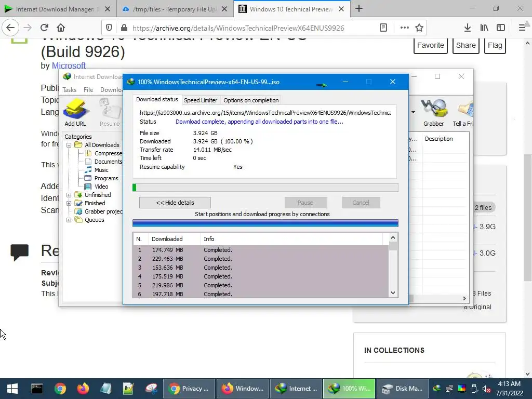The height and width of the screenshot is (399, 532).
Task: Click the download progress bar
Action: [x=265, y=188]
